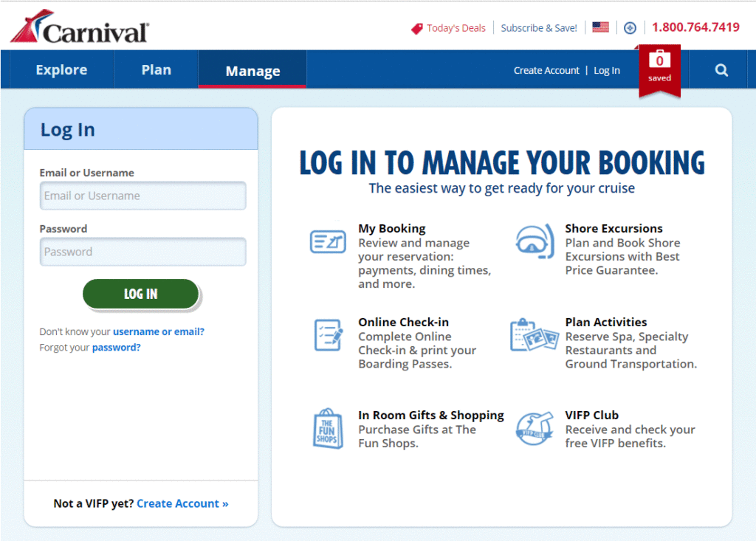Click the My Booking ticket icon
756x541 pixels.
328,241
